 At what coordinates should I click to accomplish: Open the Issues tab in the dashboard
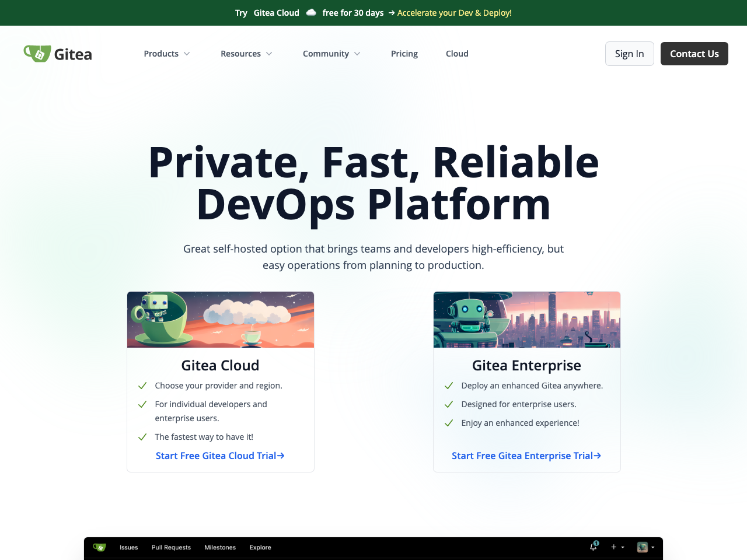[128, 547]
